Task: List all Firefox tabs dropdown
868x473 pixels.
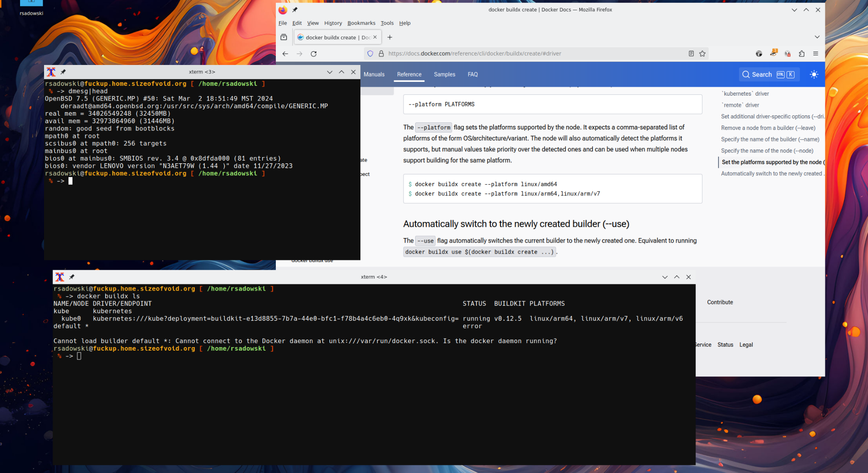Action: tap(817, 37)
